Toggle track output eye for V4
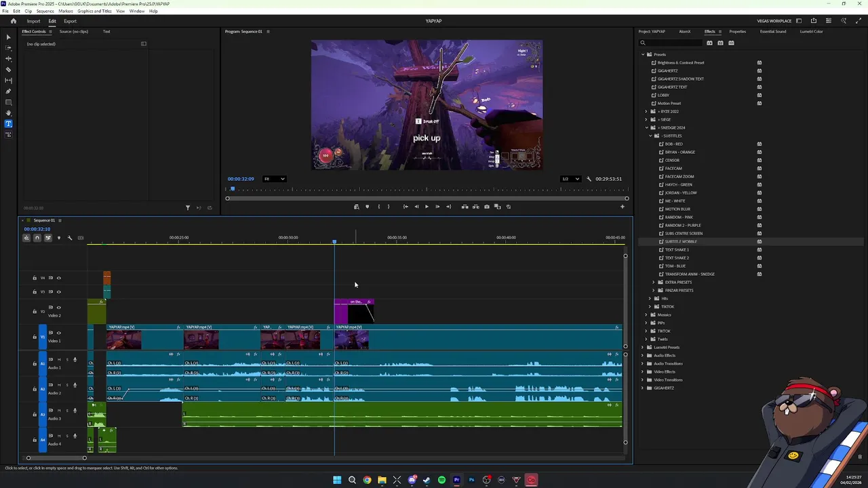 [x=58, y=278]
